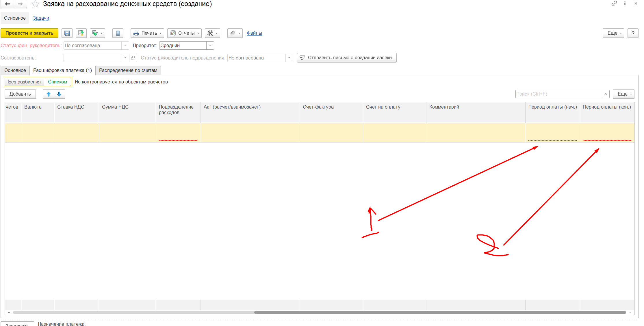Open the Файлы link
This screenshot has width=644, height=326.
[x=254, y=33]
